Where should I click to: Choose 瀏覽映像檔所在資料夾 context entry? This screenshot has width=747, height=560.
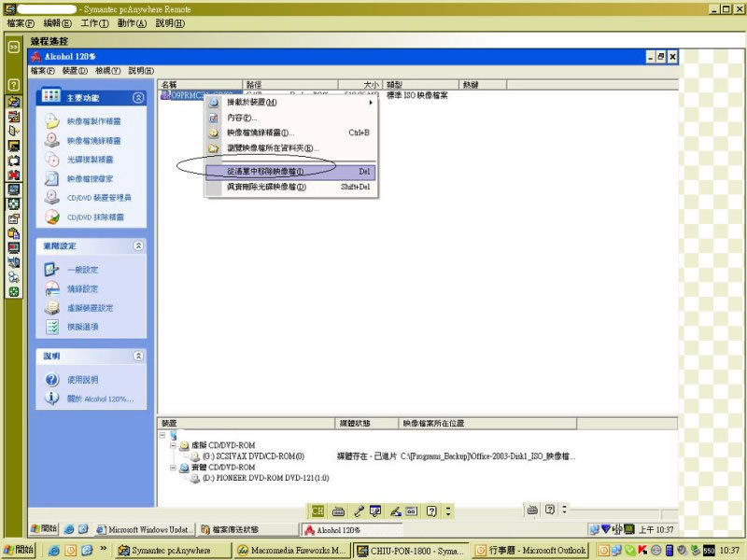pyautogui.click(x=290, y=148)
